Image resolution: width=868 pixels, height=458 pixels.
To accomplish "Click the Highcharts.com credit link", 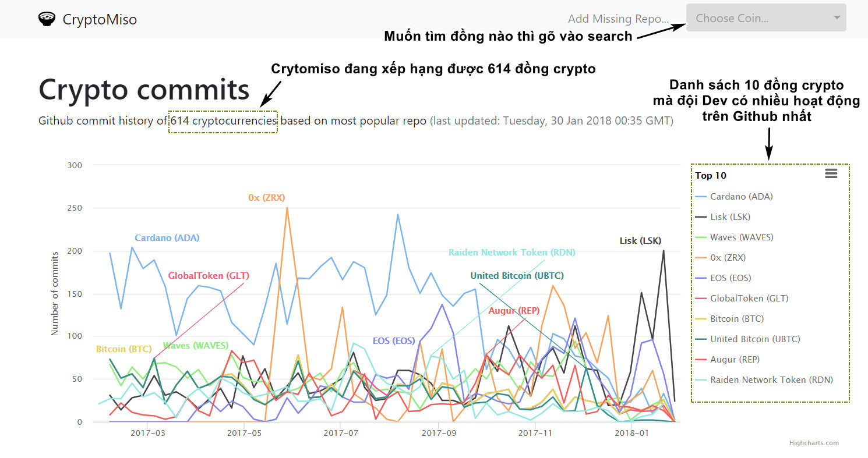I will pyautogui.click(x=814, y=443).
